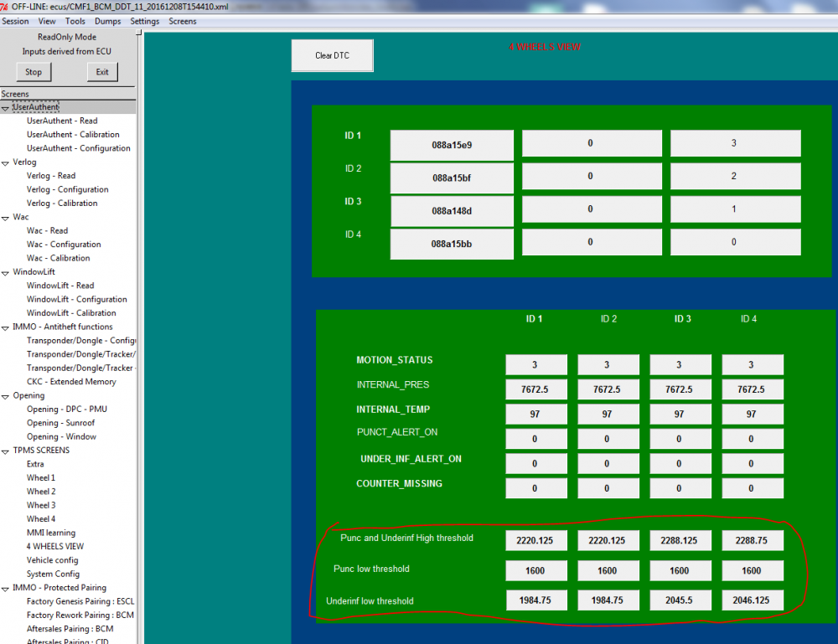The height and width of the screenshot is (644, 838).
Task: Click the 4 WHEELS VIEW red heading
Action: (545, 47)
